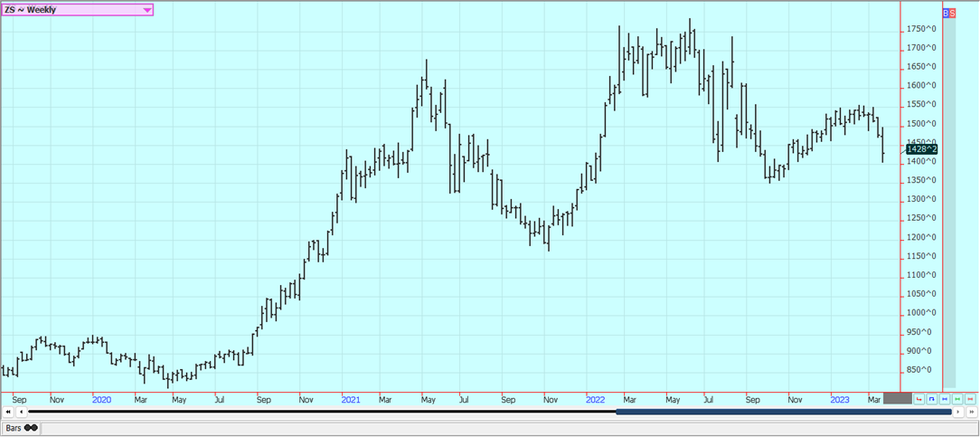Open the ZS ~ Weekly symbol dropdown arrow
The width and height of the screenshot is (980, 437).
[147, 10]
